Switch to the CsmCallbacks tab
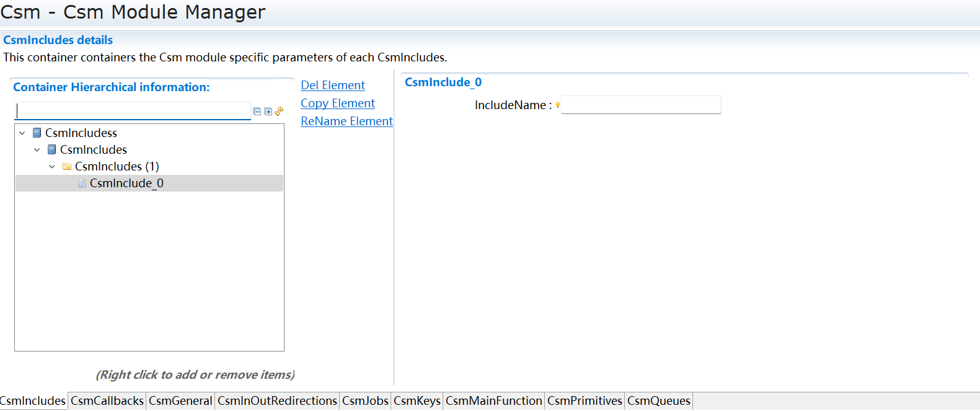 point(107,401)
